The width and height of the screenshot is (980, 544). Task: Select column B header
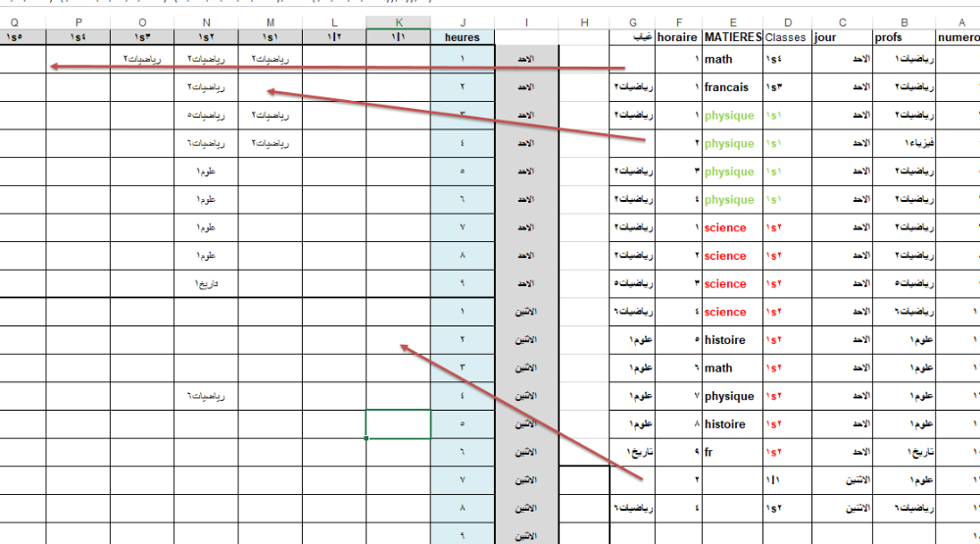click(x=904, y=23)
